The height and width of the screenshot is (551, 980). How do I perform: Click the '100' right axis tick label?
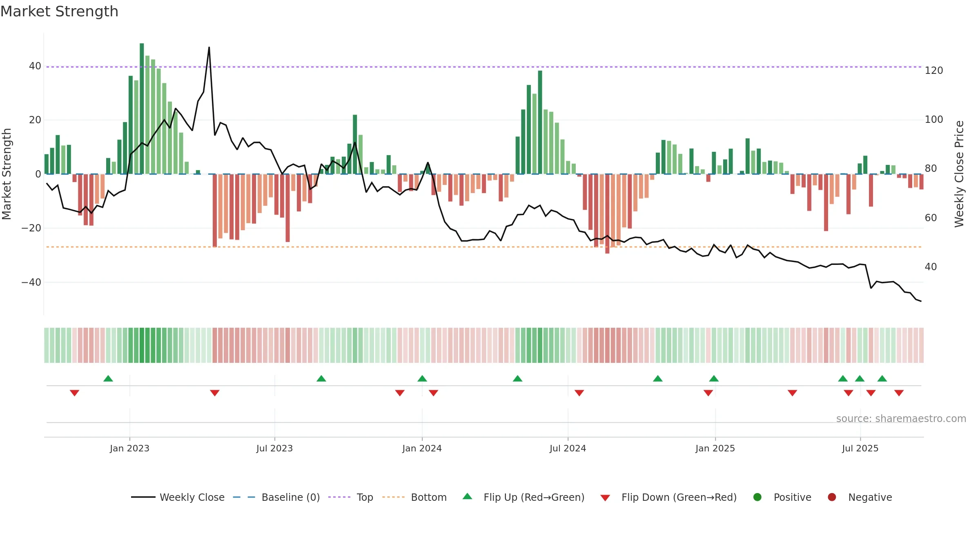(934, 119)
